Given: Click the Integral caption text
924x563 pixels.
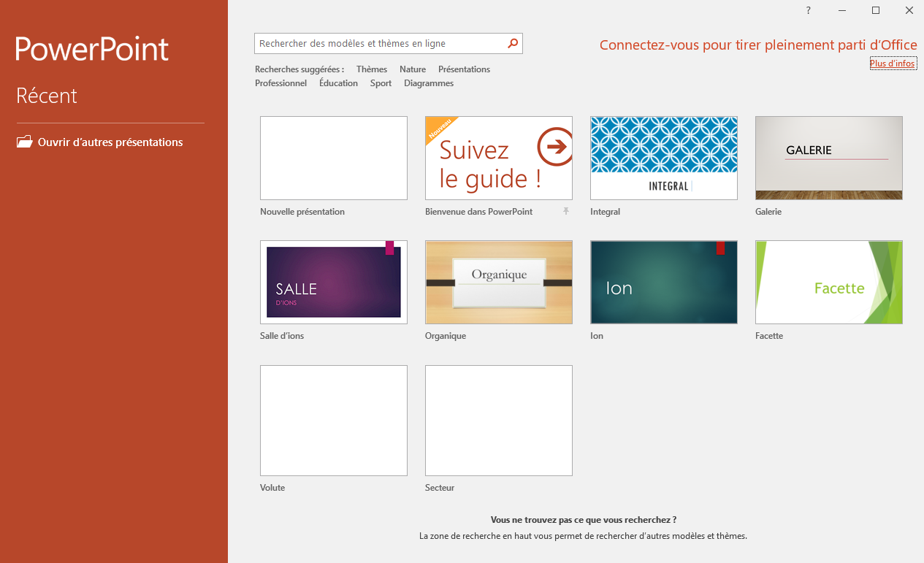Looking at the screenshot, I should point(606,212).
